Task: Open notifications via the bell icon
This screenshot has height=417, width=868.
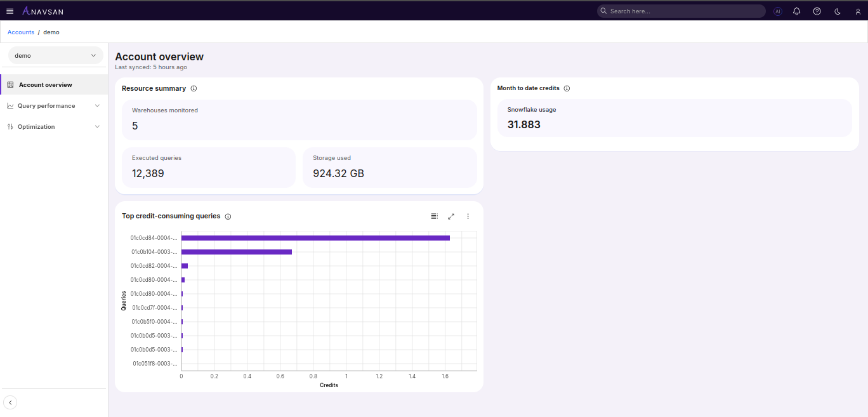Action: [x=796, y=11]
